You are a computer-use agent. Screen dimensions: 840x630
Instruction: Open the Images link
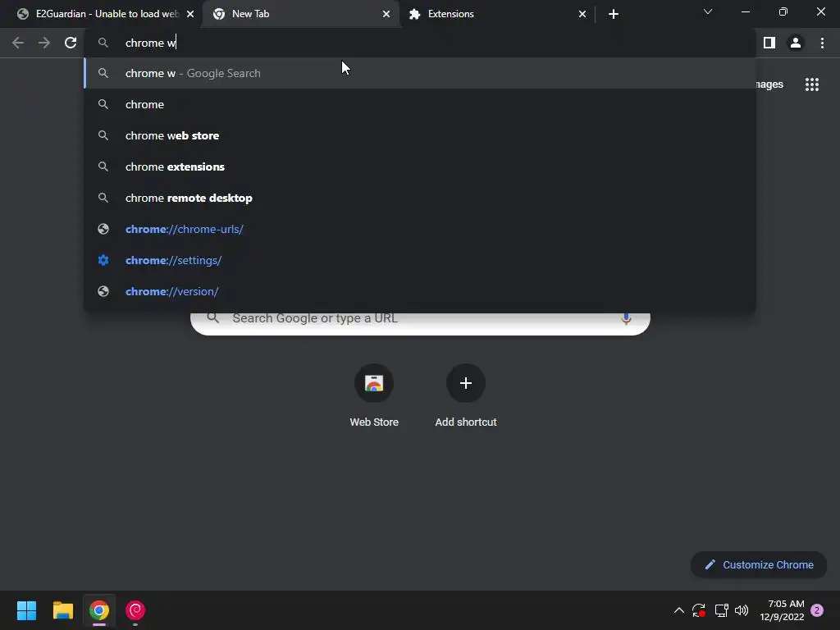coord(769,84)
